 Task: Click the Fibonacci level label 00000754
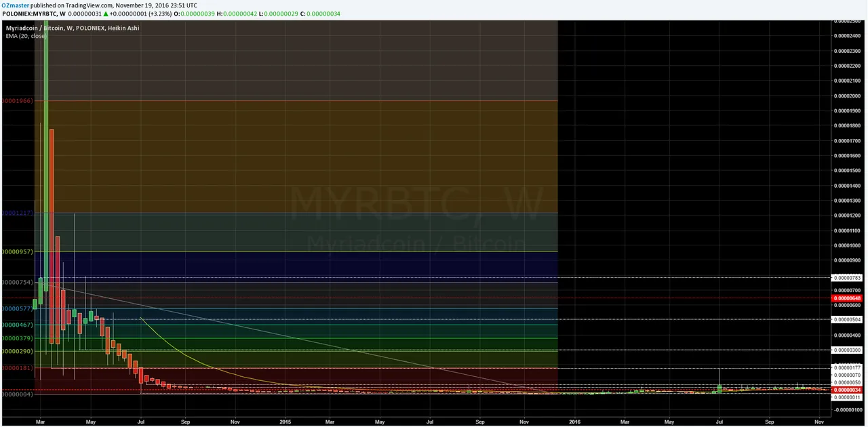pos(16,282)
